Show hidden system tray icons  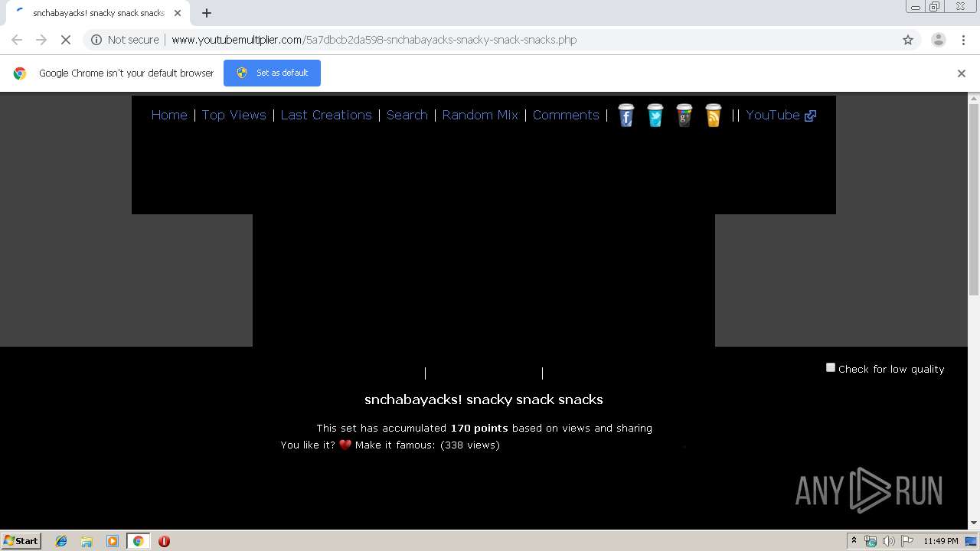(854, 541)
